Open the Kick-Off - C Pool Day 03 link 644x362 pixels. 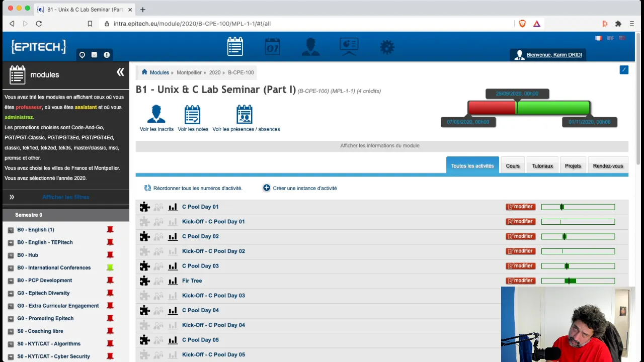(213, 296)
